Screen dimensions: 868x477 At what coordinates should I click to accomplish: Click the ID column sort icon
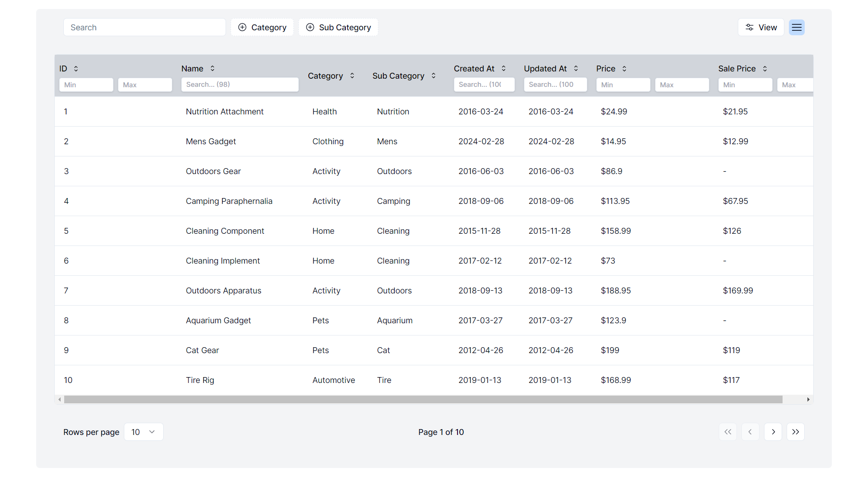[x=76, y=69]
